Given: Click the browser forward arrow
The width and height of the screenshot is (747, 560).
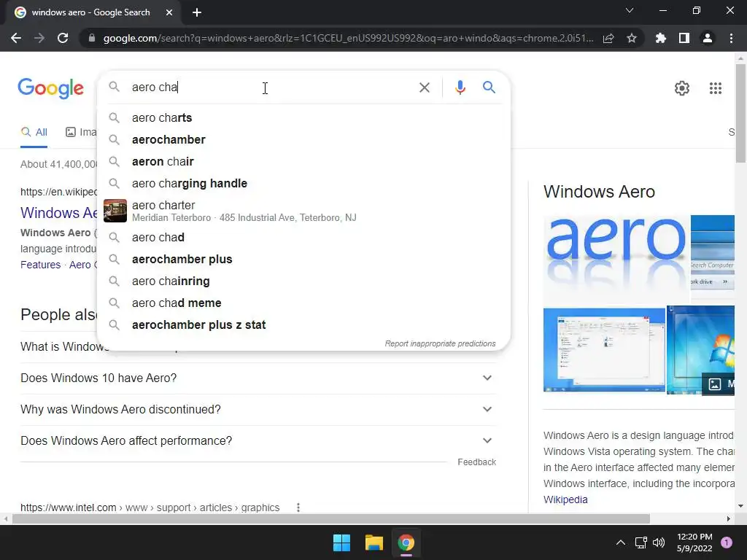Looking at the screenshot, I should (39, 38).
